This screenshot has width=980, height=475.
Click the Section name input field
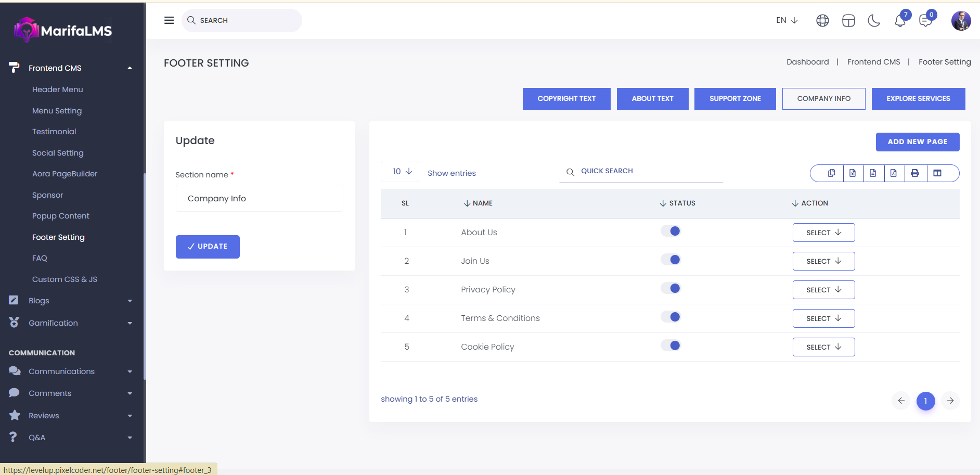click(x=259, y=199)
